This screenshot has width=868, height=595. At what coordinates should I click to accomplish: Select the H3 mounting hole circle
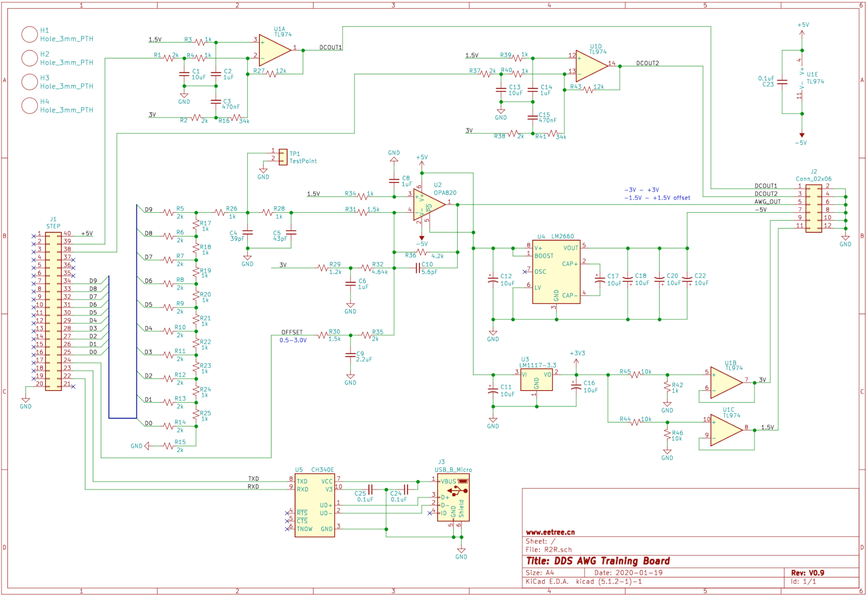pyautogui.click(x=30, y=82)
